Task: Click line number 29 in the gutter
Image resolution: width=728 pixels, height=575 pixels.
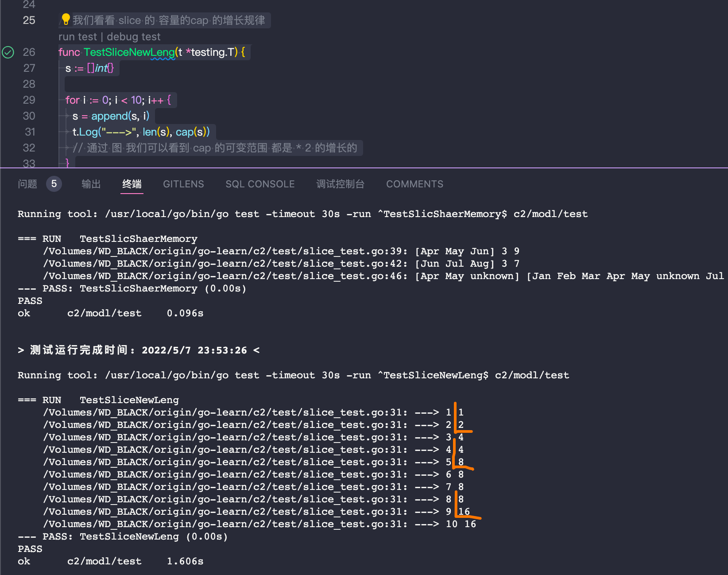Action: click(29, 100)
